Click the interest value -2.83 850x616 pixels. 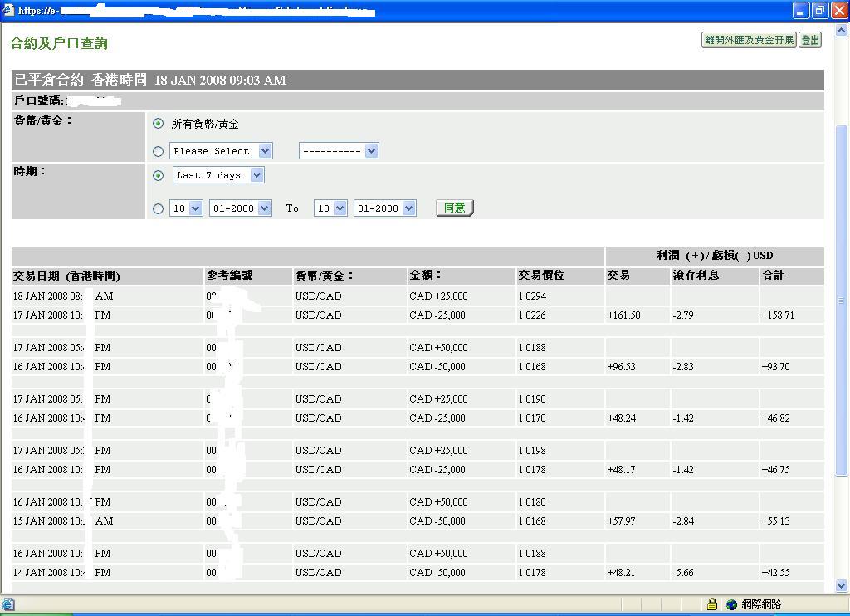tap(682, 367)
